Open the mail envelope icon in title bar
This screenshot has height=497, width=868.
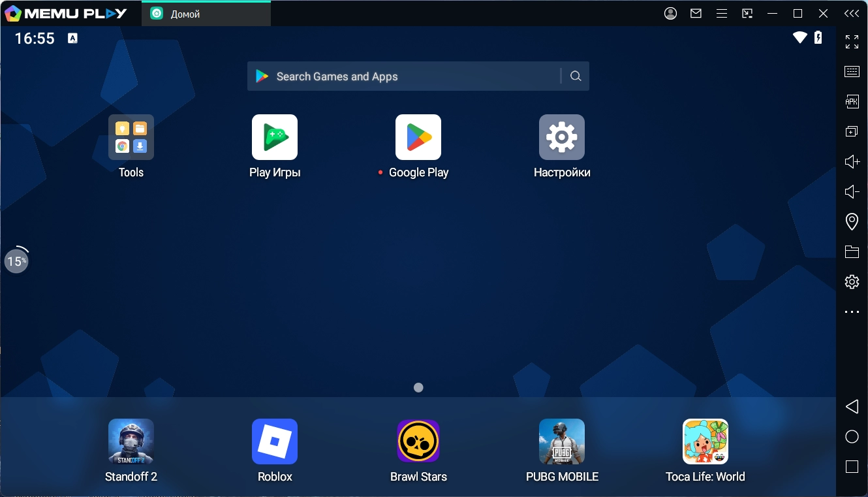coord(696,13)
